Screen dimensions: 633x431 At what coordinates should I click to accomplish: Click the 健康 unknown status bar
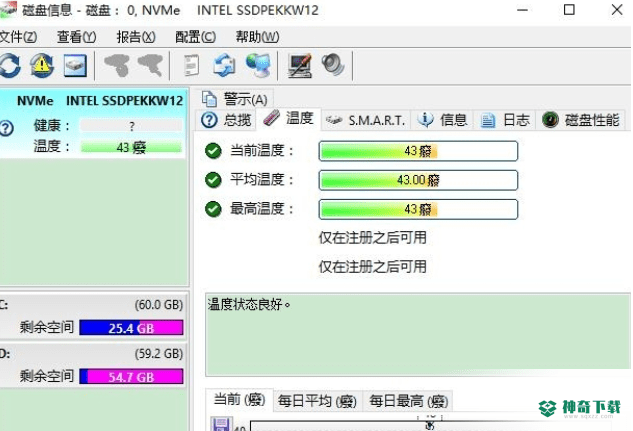(x=131, y=126)
